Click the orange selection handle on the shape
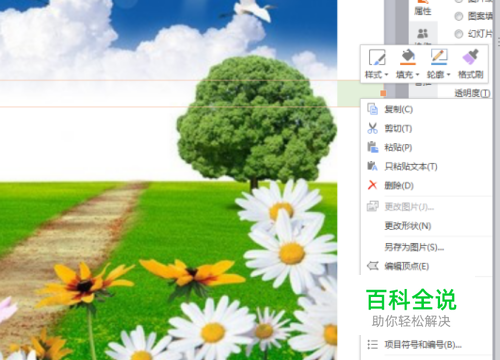 [383, 93]
